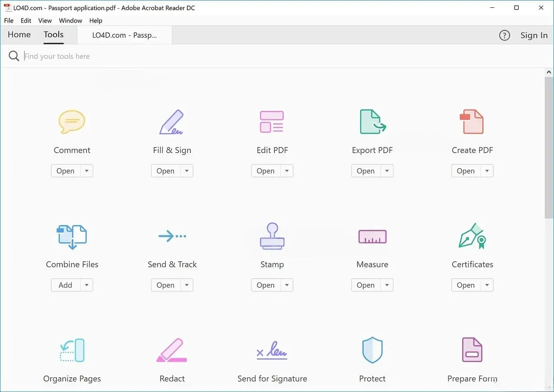
Task: Open the Help menu
Action: pos(96,20)
